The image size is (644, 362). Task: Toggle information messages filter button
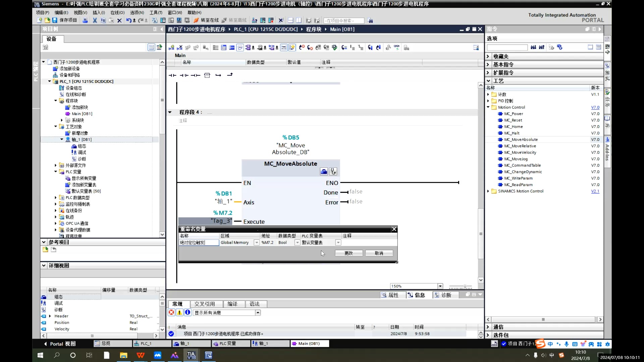187,312
